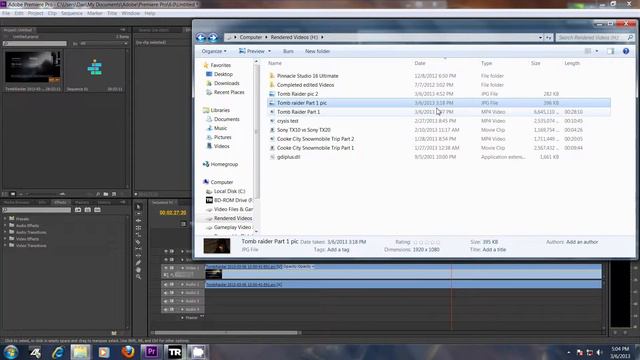Click the Forward arrow in the Explorer window
The width and height of the screenshot is (640, 360).
coord(213,38)
